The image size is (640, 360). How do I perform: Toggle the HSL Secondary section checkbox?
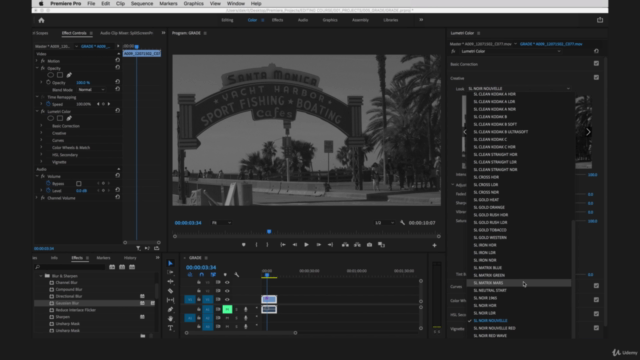[596, 314]
